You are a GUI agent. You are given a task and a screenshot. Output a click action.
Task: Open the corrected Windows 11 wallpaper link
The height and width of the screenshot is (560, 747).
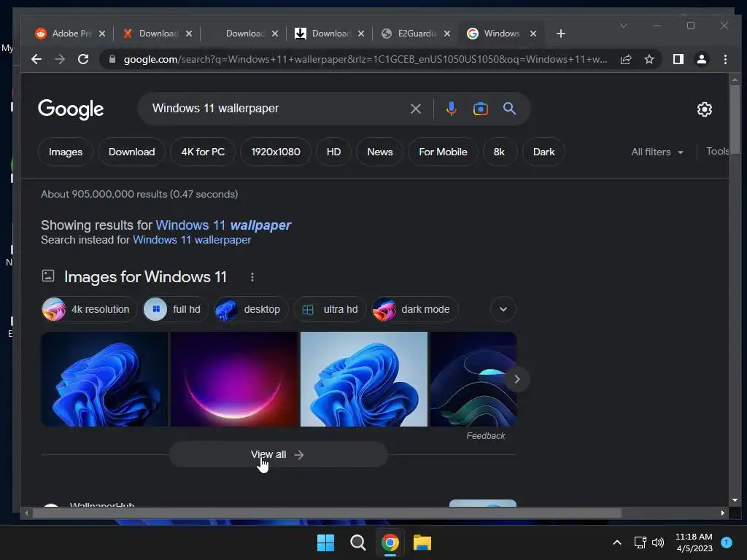click(x=223, y=225)
